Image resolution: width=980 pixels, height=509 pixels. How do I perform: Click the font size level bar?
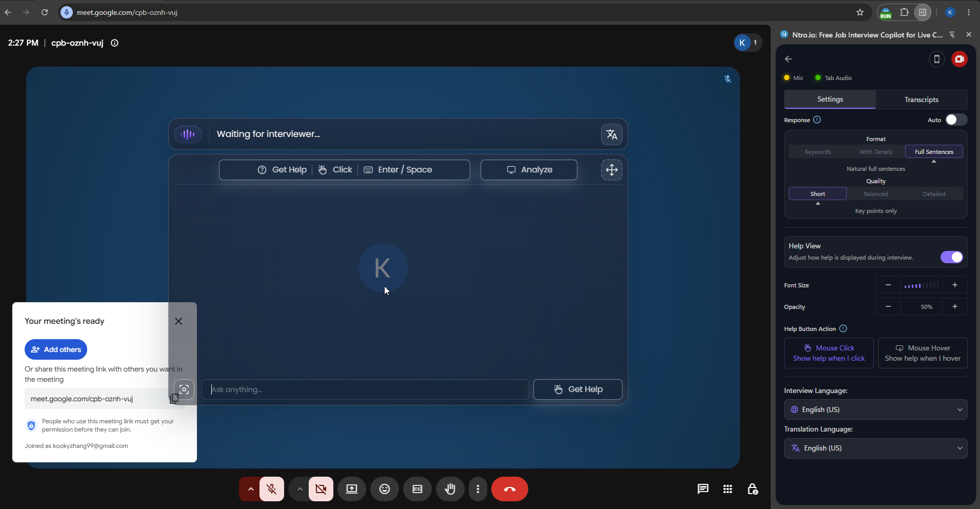click(922, 285)
